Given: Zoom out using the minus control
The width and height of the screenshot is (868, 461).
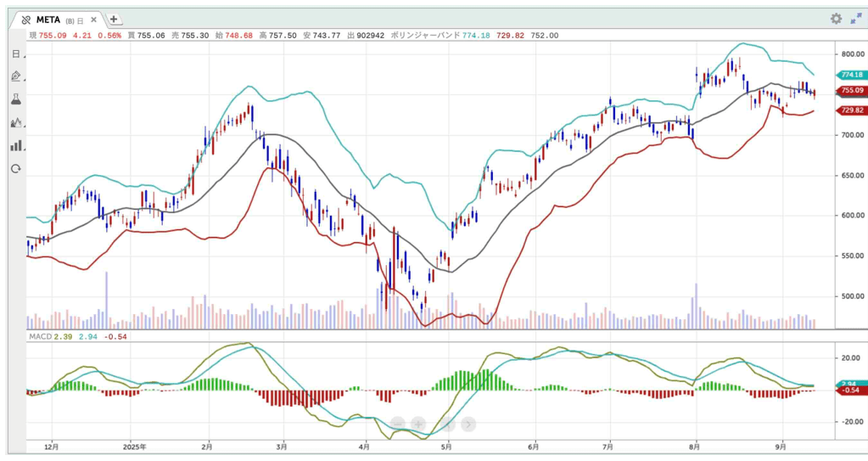Looking at the screenshot, I should tap(396, 424).
